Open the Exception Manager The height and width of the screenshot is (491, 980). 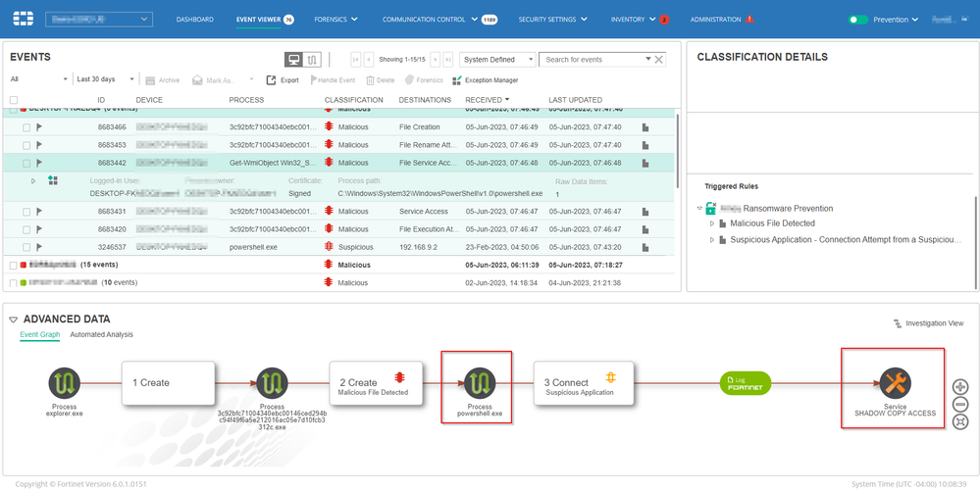pyautogui.click(x=487, y=80)
